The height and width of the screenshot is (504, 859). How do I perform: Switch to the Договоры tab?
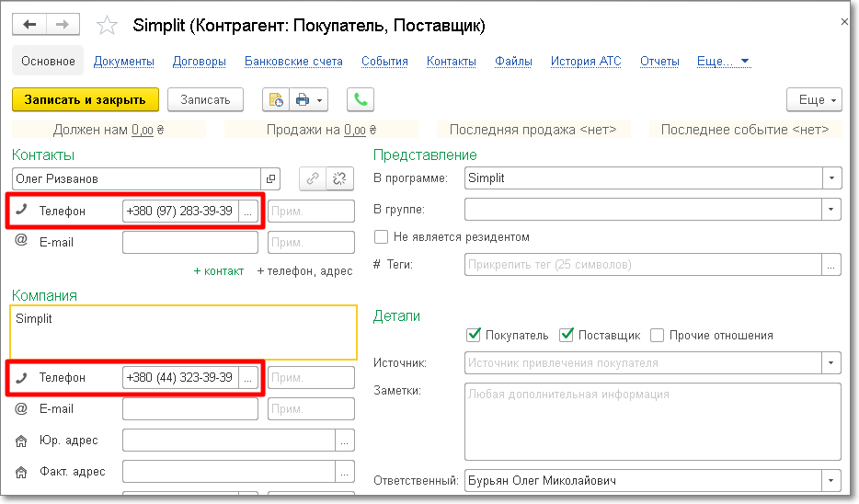pyautogui.click(x=199, y=62)
